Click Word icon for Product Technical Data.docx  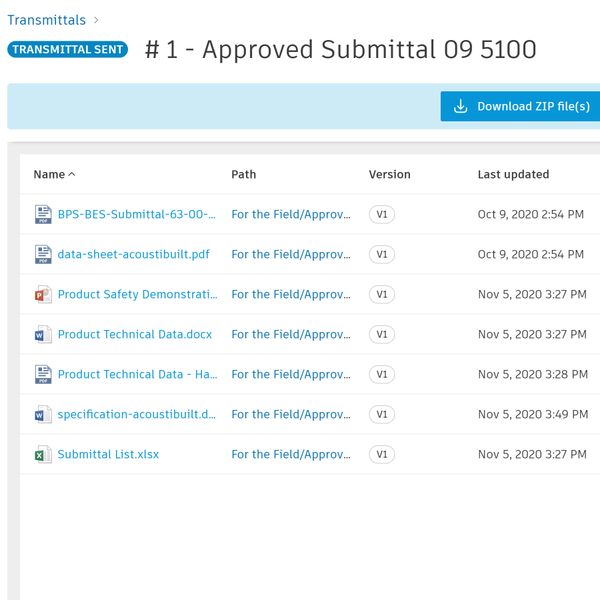pos(43,334)
